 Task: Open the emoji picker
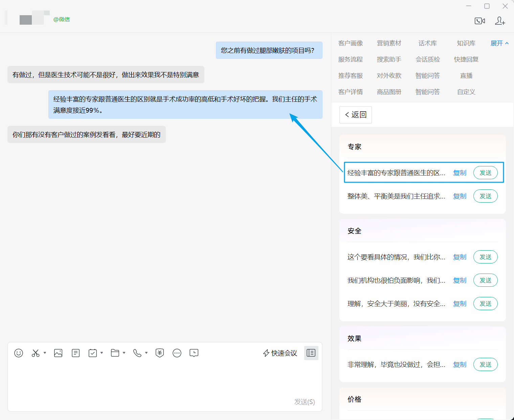coord(18,353)
